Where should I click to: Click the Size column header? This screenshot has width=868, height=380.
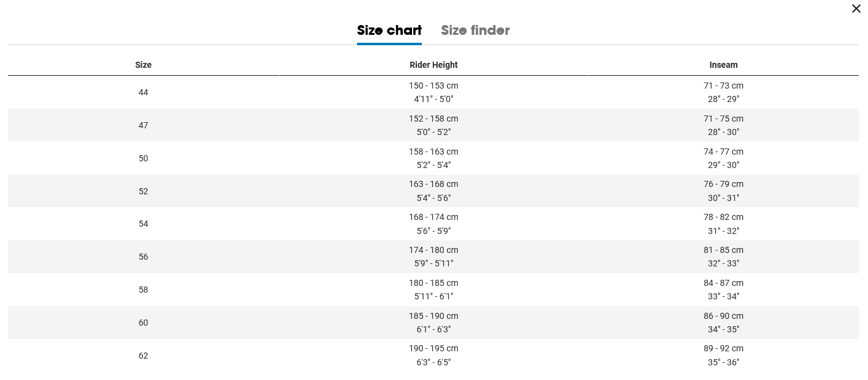[x=143, y=65]
